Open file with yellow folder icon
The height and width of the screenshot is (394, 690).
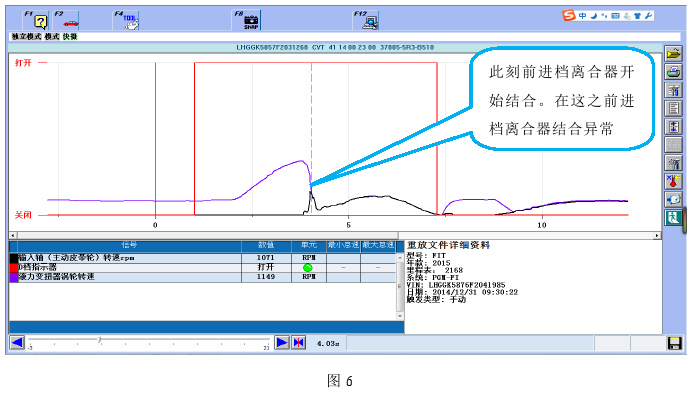[673, 54]
